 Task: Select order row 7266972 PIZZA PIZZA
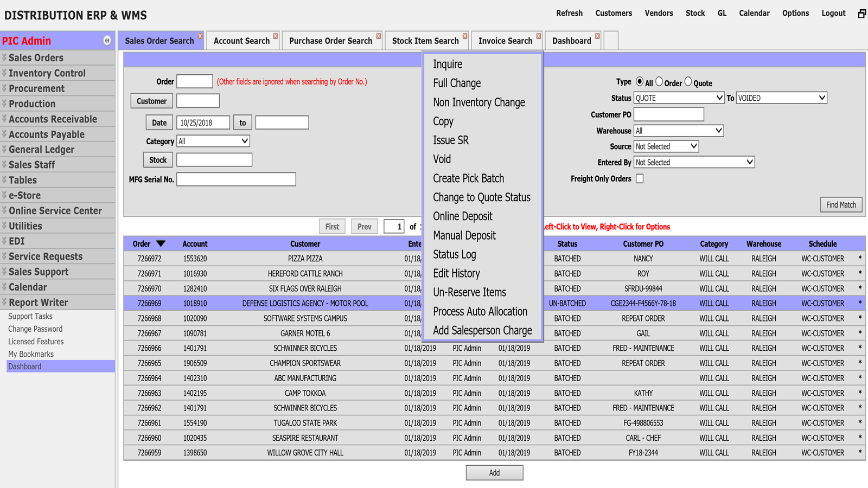tap(494, 259)
